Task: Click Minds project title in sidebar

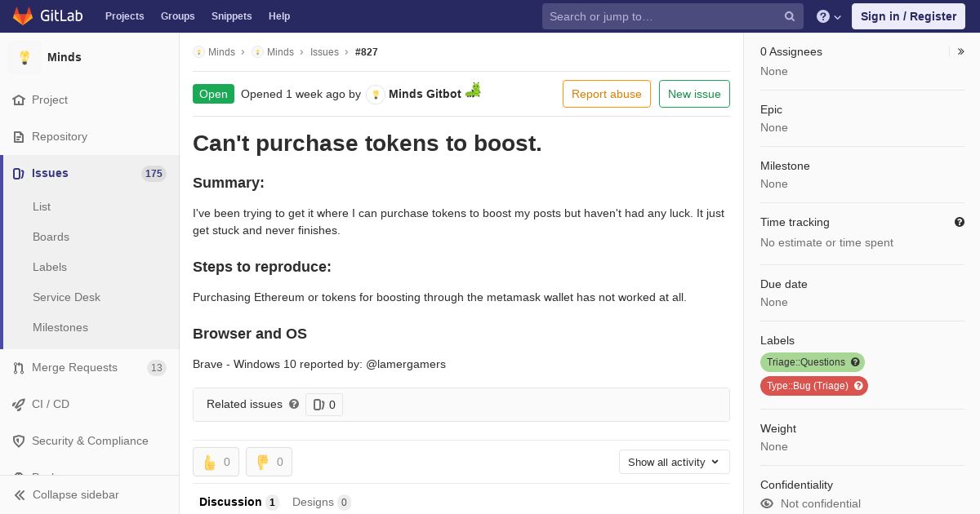Action: click(x=65, y=57)
